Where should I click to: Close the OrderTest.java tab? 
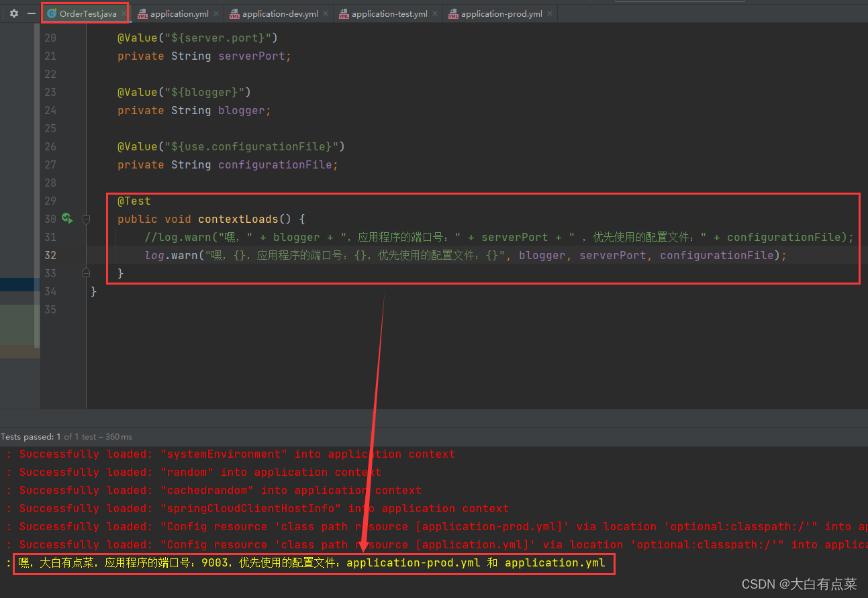124,13
